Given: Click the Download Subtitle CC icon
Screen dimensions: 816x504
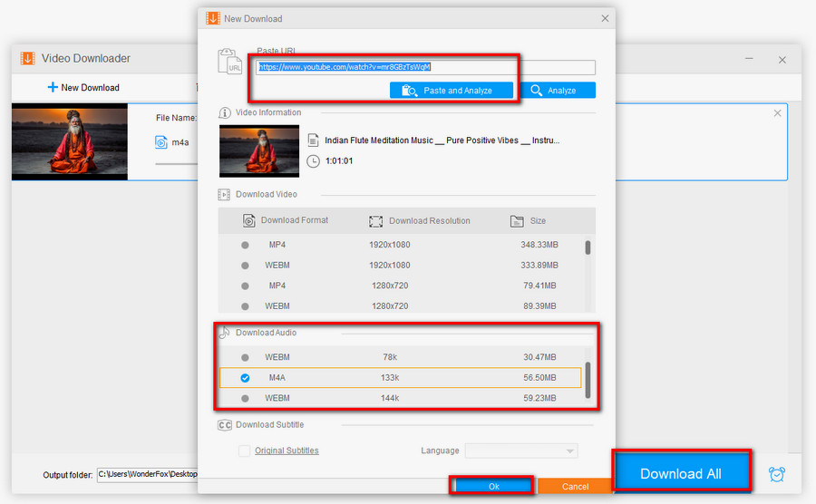Looking at the screenshot, I should point(225,425).
